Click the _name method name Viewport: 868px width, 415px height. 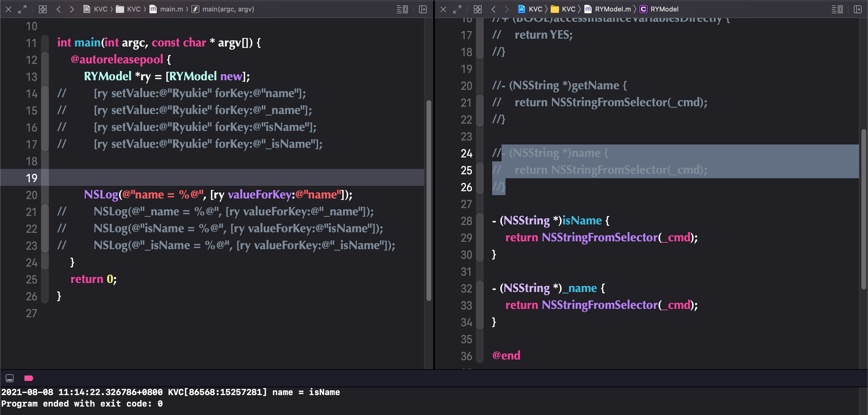(580, 288)
